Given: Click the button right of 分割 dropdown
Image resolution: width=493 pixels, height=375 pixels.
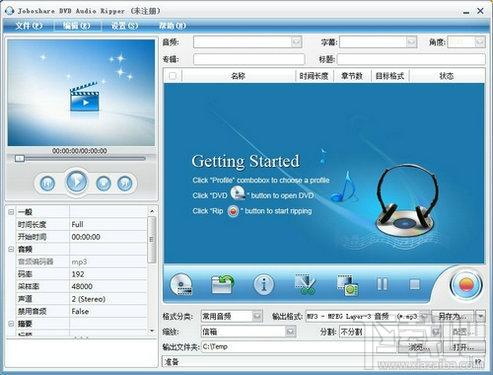Looking at the screenshot, I should 463,332.
